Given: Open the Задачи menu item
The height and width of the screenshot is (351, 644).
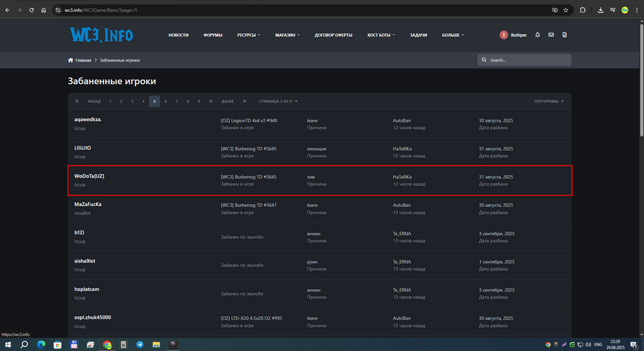Looking at the screenshot, I should click(418, 35).
